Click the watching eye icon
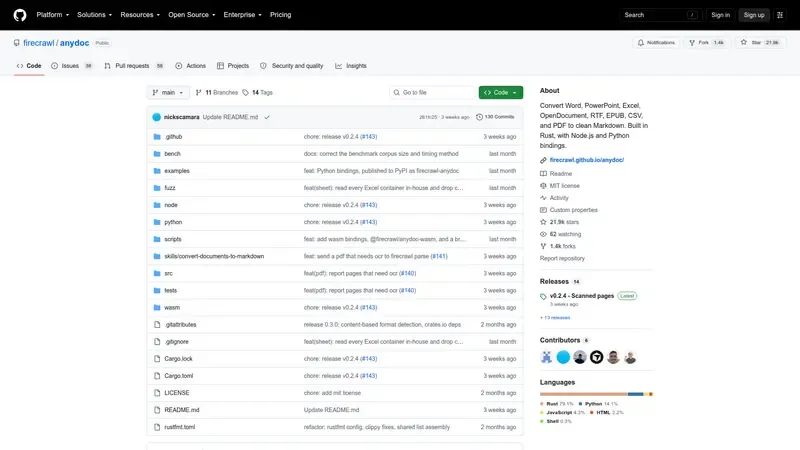 point(543,234)
